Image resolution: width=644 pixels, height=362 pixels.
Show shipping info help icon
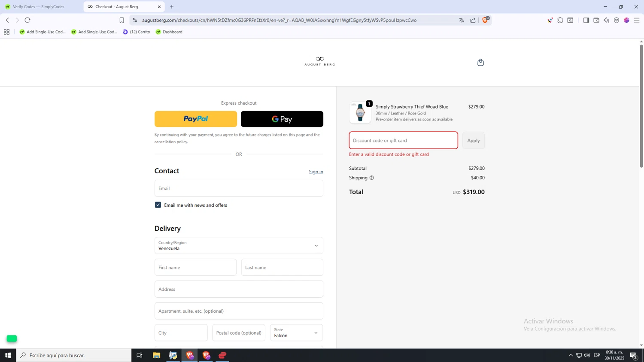pos(371,178)
